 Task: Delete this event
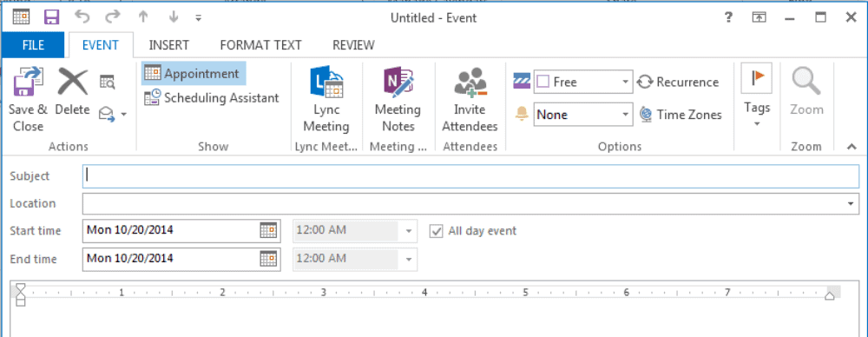click(x=73, y=92)
